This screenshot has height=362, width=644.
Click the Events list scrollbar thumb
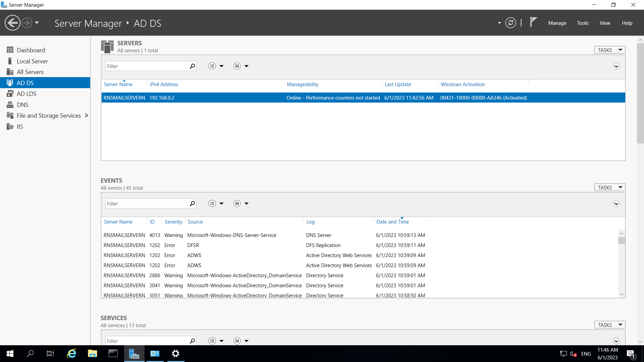point(622,241)
